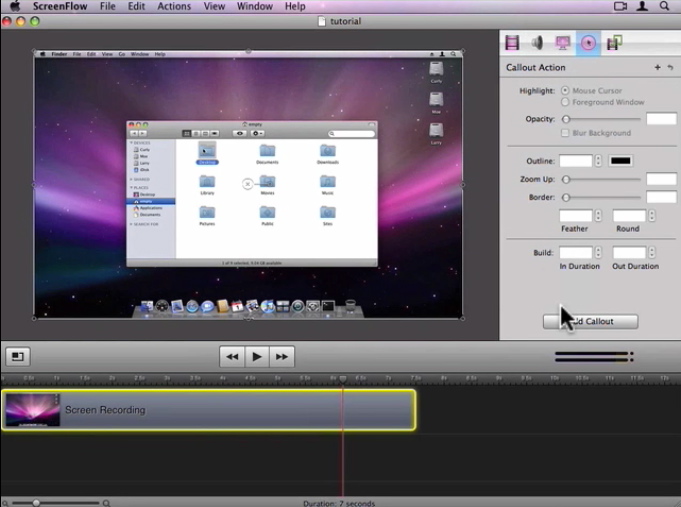Click the Outline value field
The image size is (681, 507).
pyautogui.click(x=575, y=161)
